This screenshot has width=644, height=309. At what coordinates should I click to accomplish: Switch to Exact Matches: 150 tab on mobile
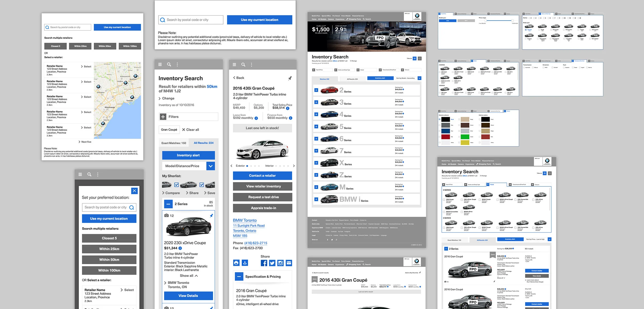pos(174,143)
